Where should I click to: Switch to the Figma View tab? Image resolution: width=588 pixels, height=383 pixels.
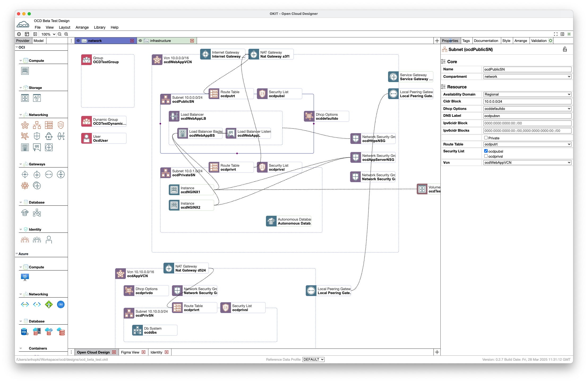click(130, 352)
